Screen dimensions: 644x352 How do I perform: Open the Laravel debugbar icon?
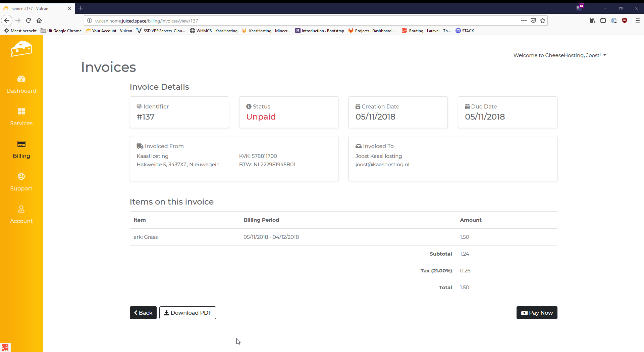5,347
